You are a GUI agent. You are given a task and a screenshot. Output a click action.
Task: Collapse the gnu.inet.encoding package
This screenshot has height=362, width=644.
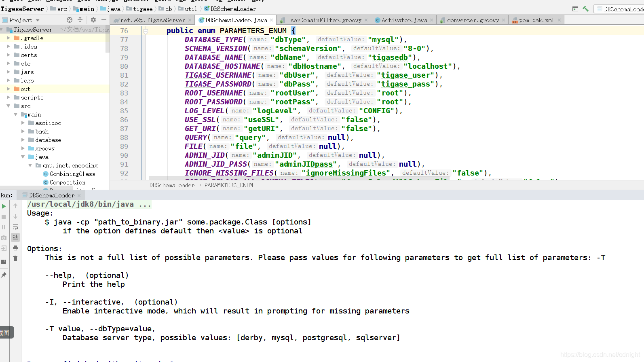click(30, 165)
